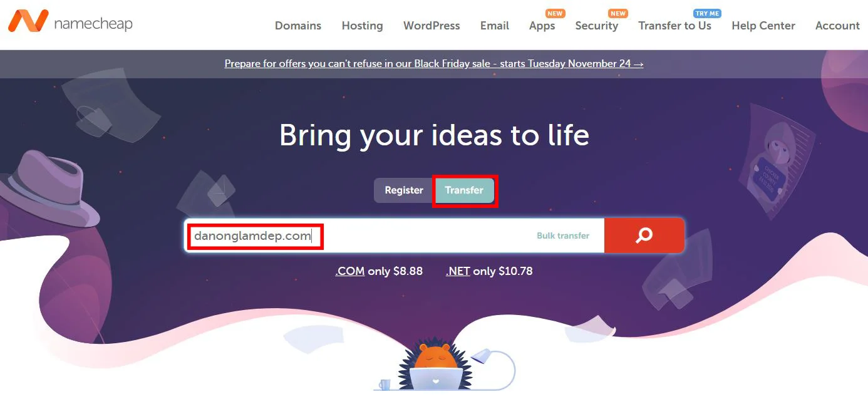Open the Account menu
Screen dimensions: 868x419
(837, 26)
